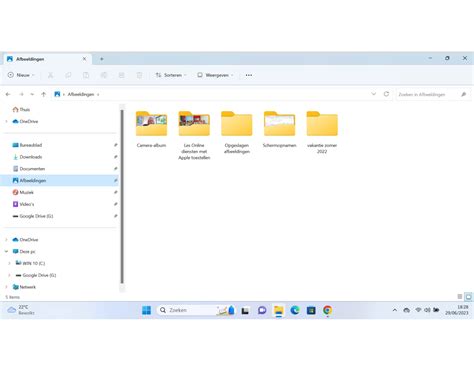474x372 pixels.
Task: Click the pin icon next to Muziek
Action: click(115, 192)
